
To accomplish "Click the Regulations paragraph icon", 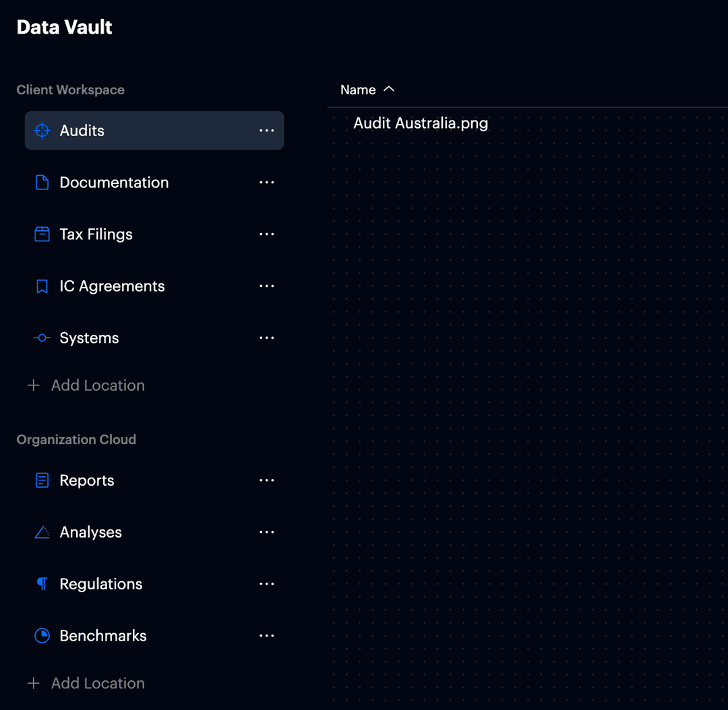I will (x=42, y=583).
